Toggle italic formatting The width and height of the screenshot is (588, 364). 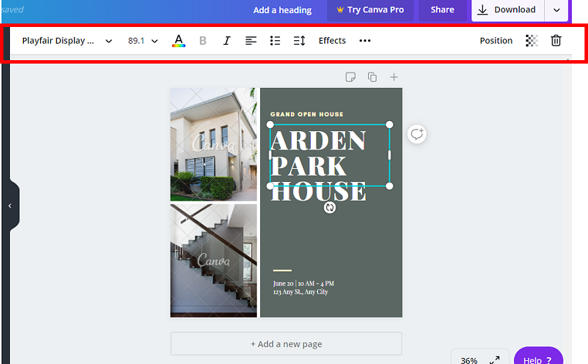point(227,40)
